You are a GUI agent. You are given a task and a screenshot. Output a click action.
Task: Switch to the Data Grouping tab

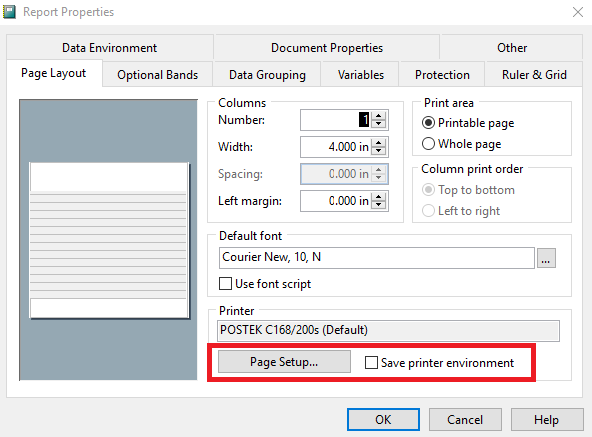267,75
